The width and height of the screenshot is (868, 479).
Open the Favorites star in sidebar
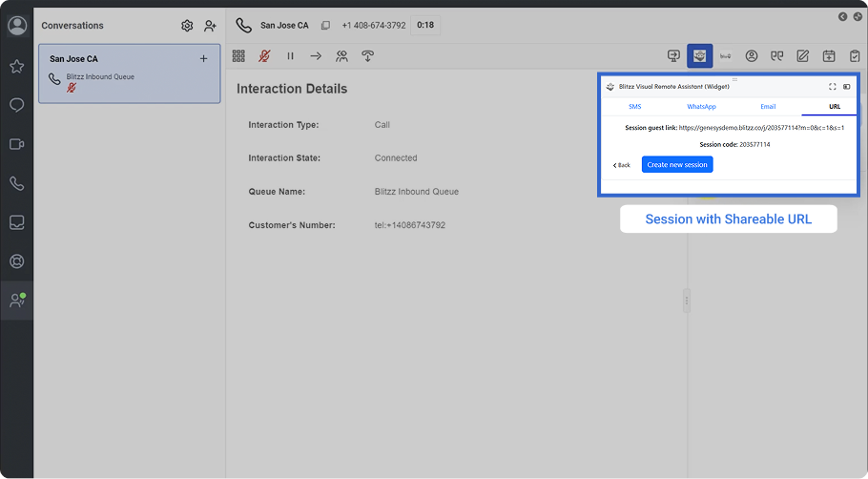point(16,67)
